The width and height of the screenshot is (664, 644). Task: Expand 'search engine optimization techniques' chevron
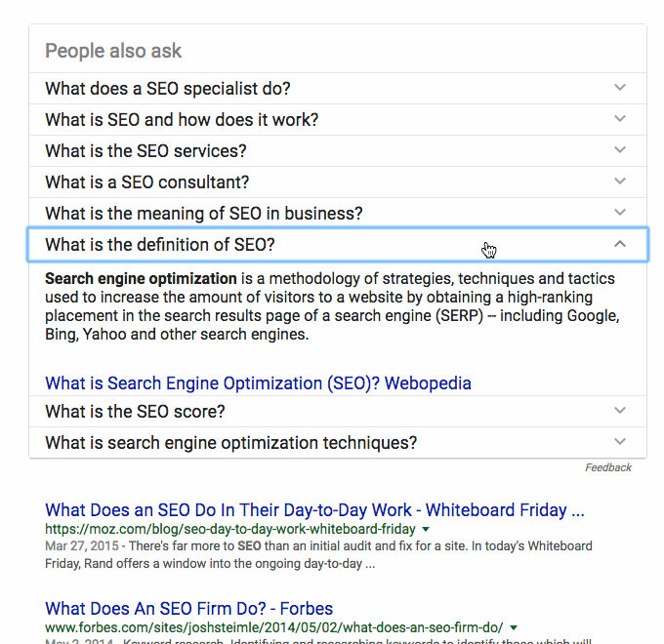619,442
